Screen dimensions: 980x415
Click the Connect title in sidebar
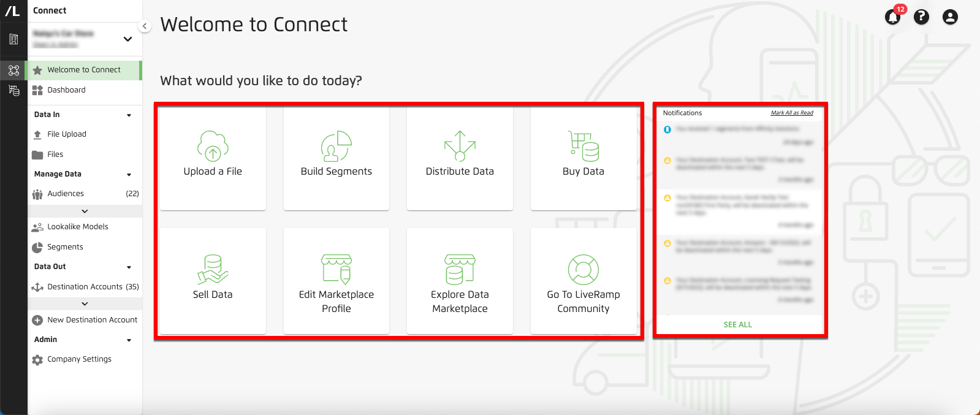[x=50, y=10]
